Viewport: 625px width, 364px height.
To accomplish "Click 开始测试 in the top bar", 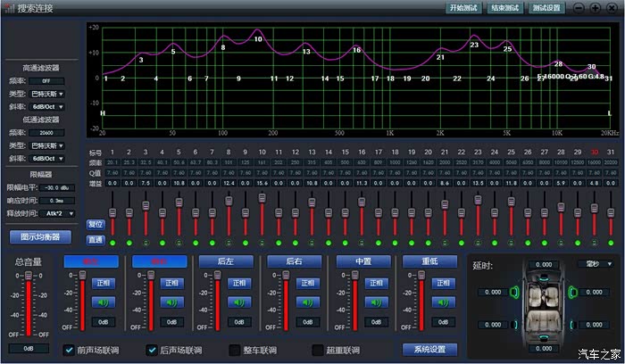I will tap(463, 8).
